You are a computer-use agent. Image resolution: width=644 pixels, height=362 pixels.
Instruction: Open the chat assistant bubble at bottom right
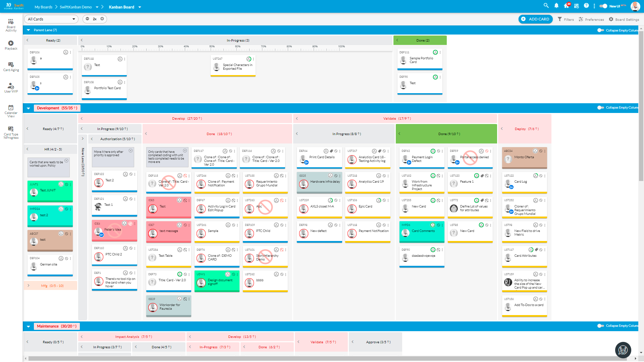click(623, 350)
